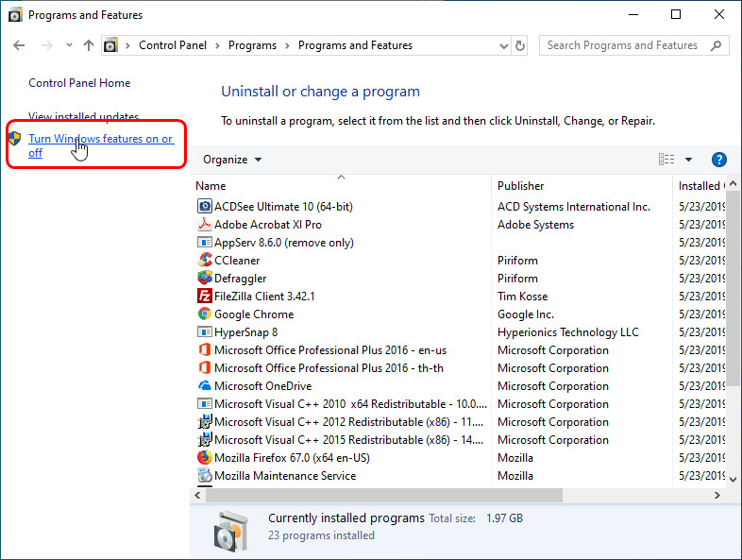Select the Adobe Acrobat XI Pro icon
This screenshot has width=742, height=560.
(205, 225)
